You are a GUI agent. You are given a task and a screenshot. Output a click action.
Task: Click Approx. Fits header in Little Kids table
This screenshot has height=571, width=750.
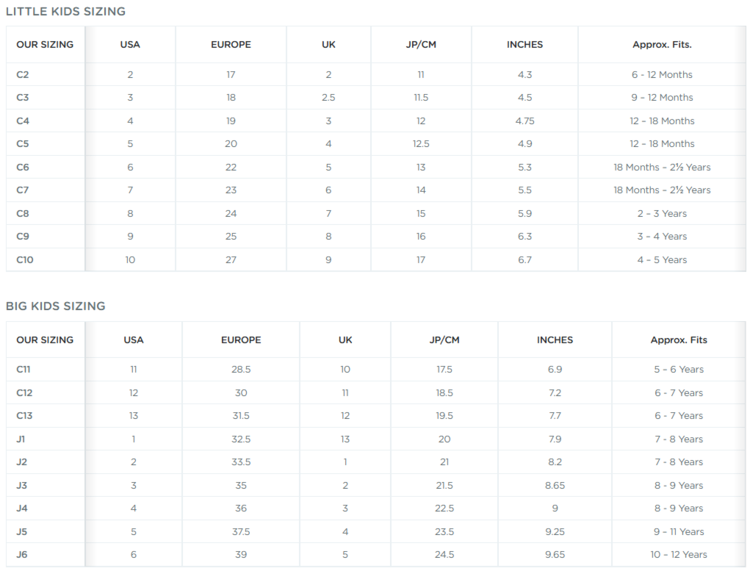(662, 45)
